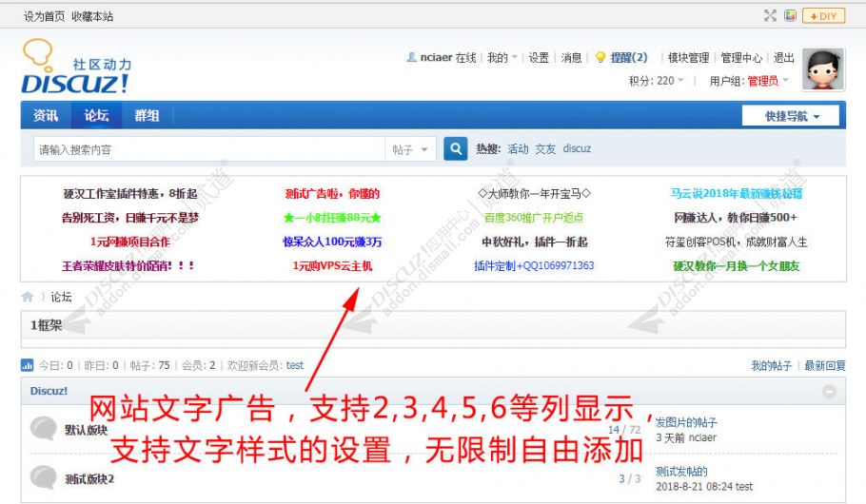Screen dimensions: 866x504
Task: Click the DIY button
Action: [x=823, y=16]
